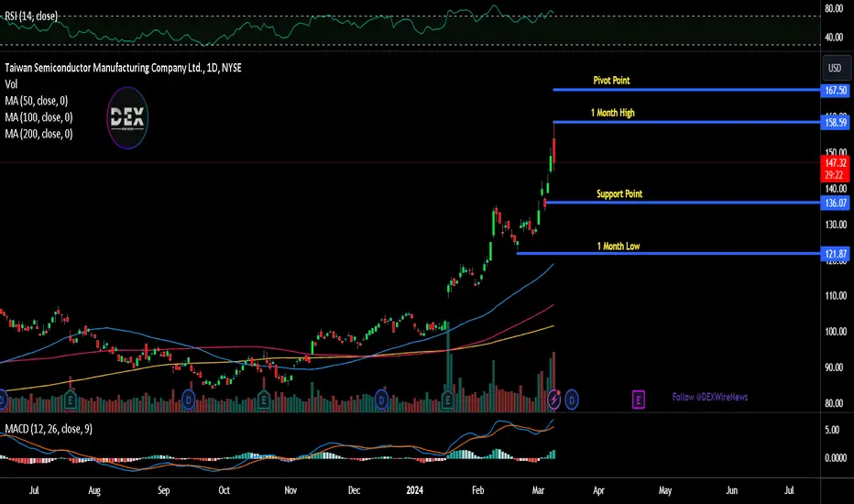Open the dividend D marker in mid-December
Image resolution: width=854 pixels, height=504 pixels.
coord(381,400)
